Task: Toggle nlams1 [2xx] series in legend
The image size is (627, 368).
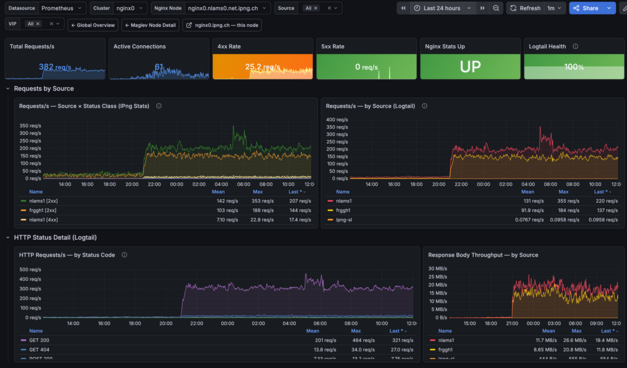Action: [44, 201]
